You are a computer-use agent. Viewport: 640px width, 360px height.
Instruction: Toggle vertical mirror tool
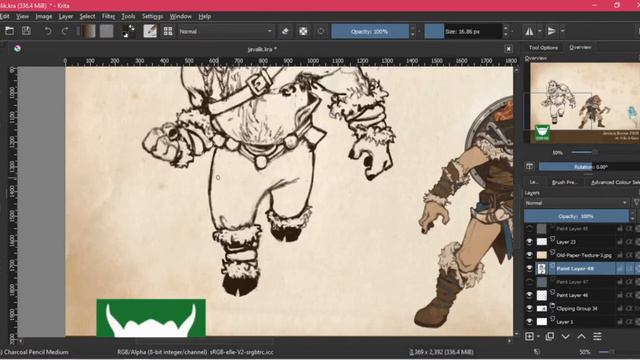click(x=551, y=31)
